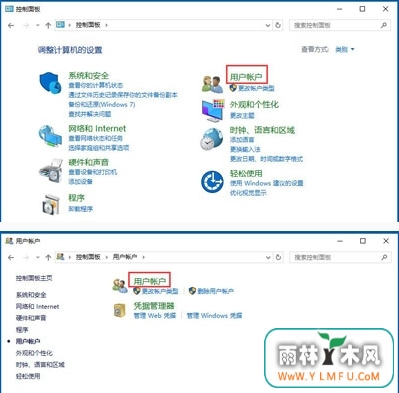
Task: Click Up arrow in lower User Accounts window
Action: pos(48,257)
